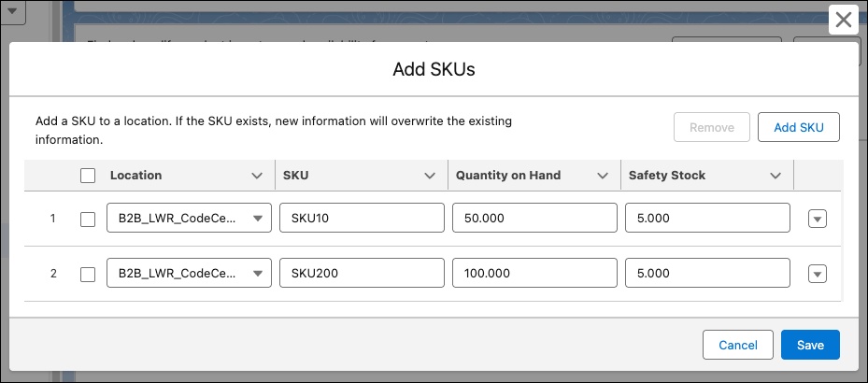The image size is (868, 383).
Task: Close the Add SKUs dialog with X
Action: pos(843,21)
